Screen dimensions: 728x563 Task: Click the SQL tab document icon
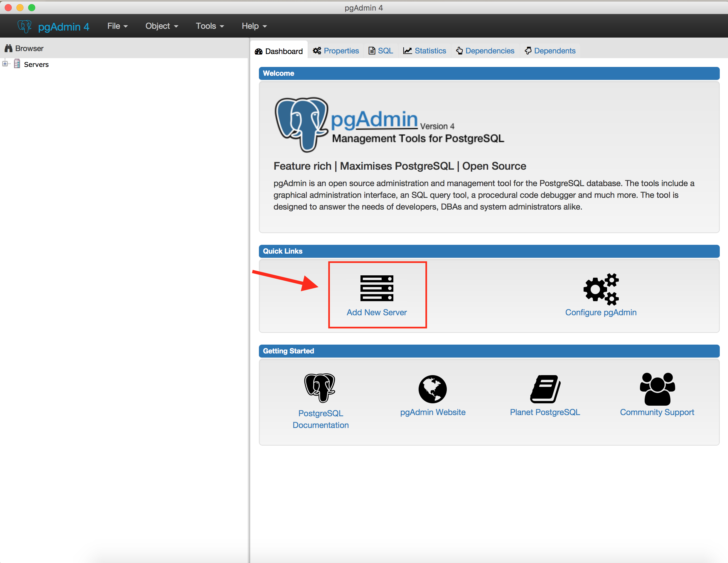pyautogui.click(x=372, y=50)
